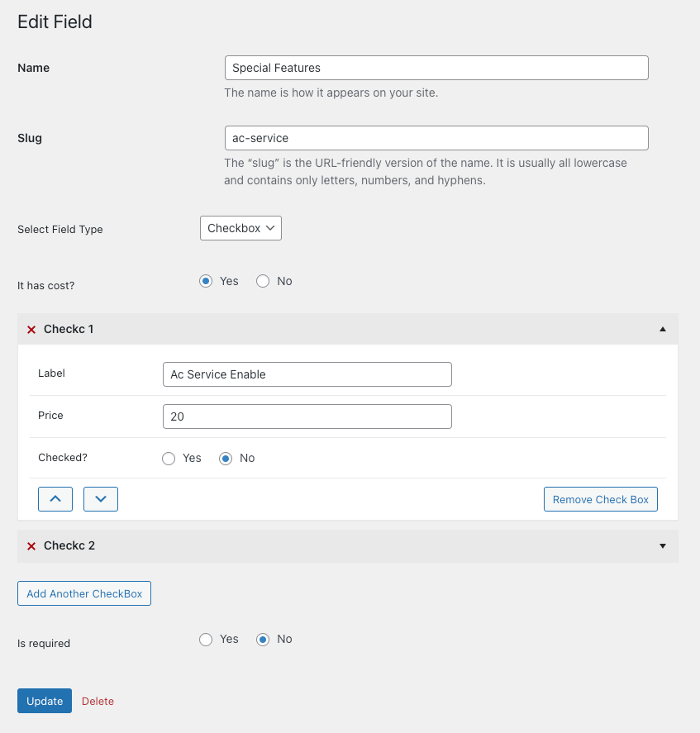Screen dimensions: 700x733
Task: Click the Price input containing 20
Action: click(307, 416)
